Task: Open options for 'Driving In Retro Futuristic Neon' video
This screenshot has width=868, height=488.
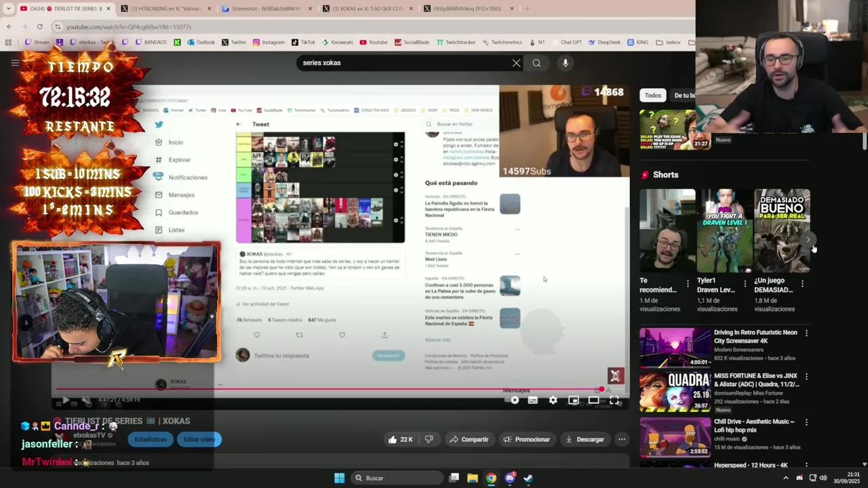Action: click(806, 333)
